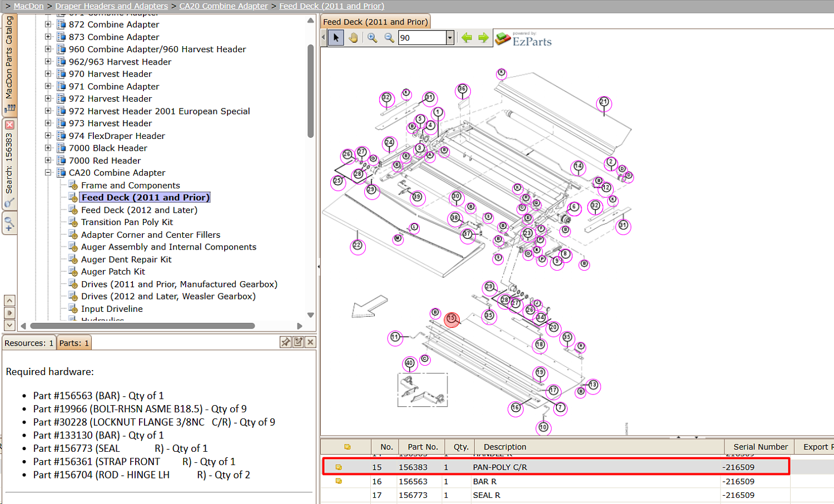Click the zoom level input showing 90
834x504 pixels.
422,38
